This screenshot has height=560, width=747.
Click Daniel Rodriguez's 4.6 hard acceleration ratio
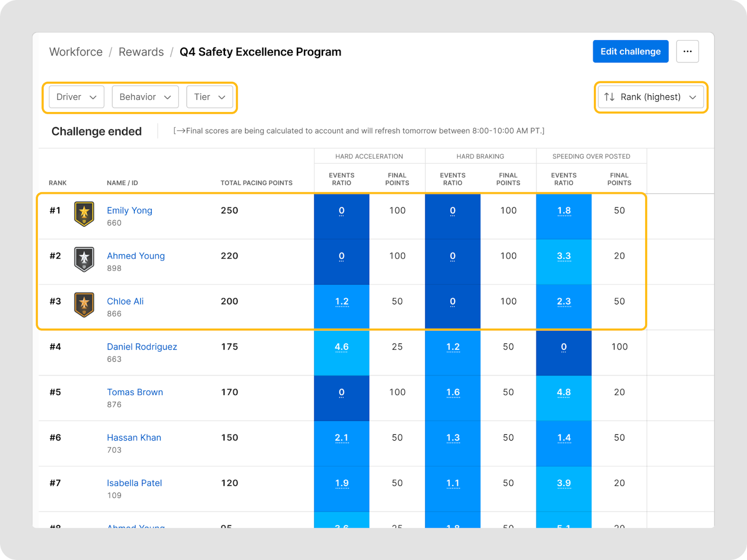341,347
